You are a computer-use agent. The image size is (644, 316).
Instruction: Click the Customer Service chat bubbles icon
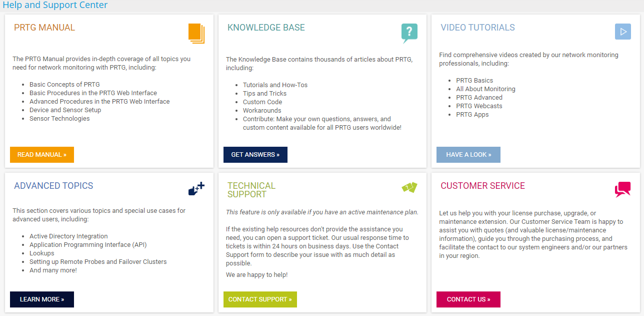[x=622, y=189]
